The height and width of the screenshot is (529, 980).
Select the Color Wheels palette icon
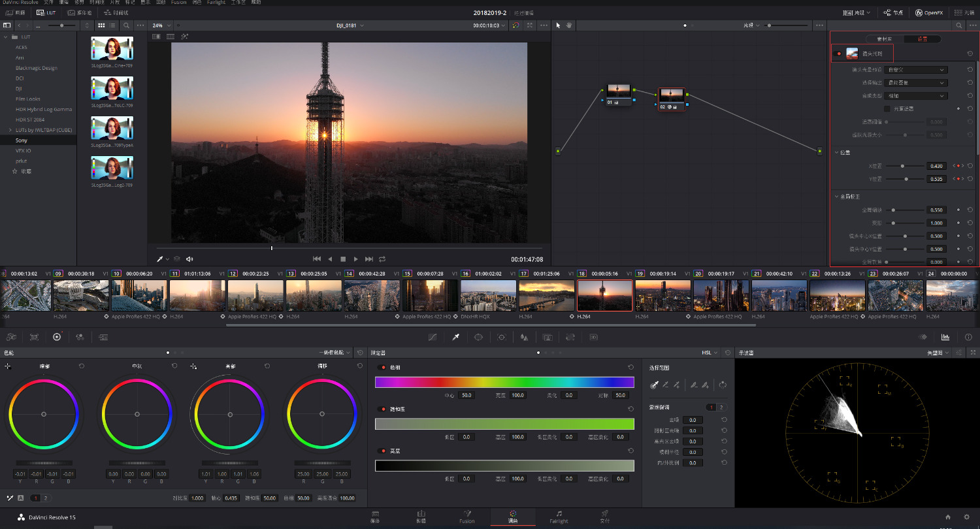click(57, 337)
